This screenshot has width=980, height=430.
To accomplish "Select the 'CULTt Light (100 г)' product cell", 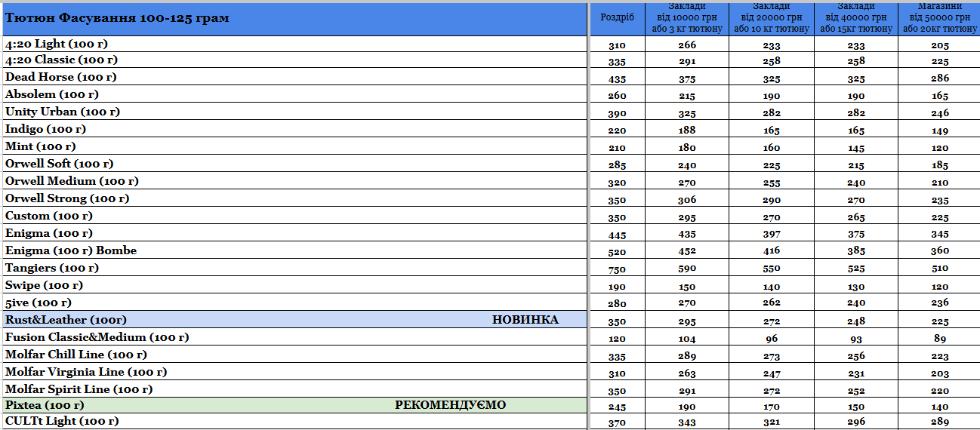I will pos(294,421).
